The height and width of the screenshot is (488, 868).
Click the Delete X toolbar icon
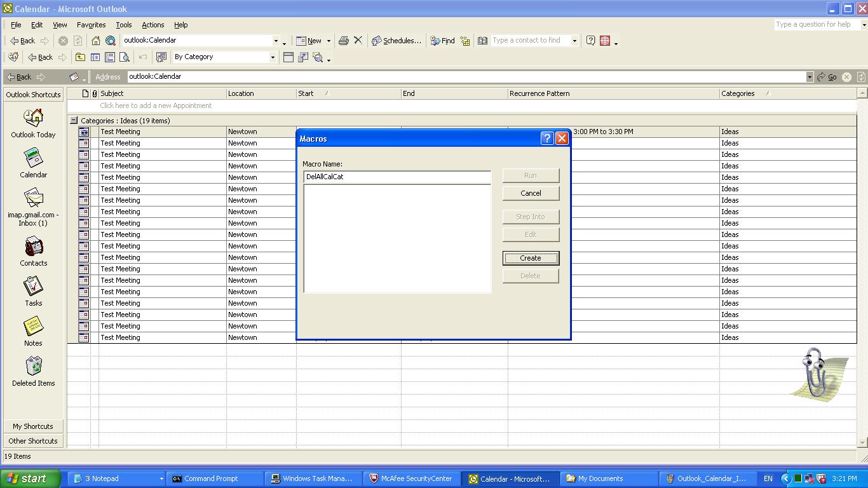click(x=358, y=41)
